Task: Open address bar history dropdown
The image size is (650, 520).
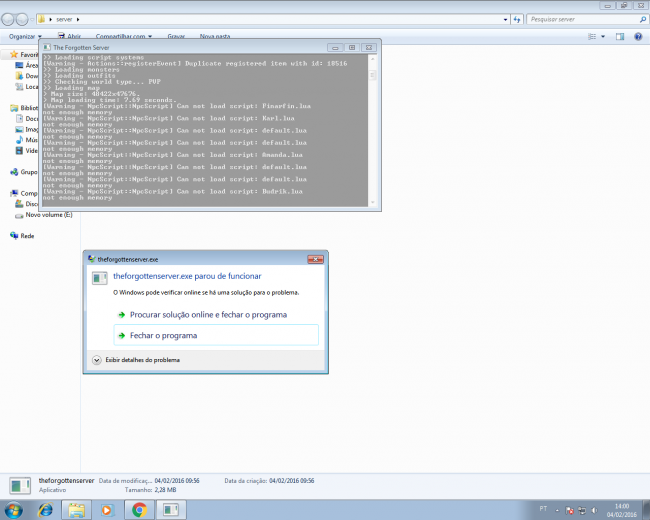Action: coord(505,19)
